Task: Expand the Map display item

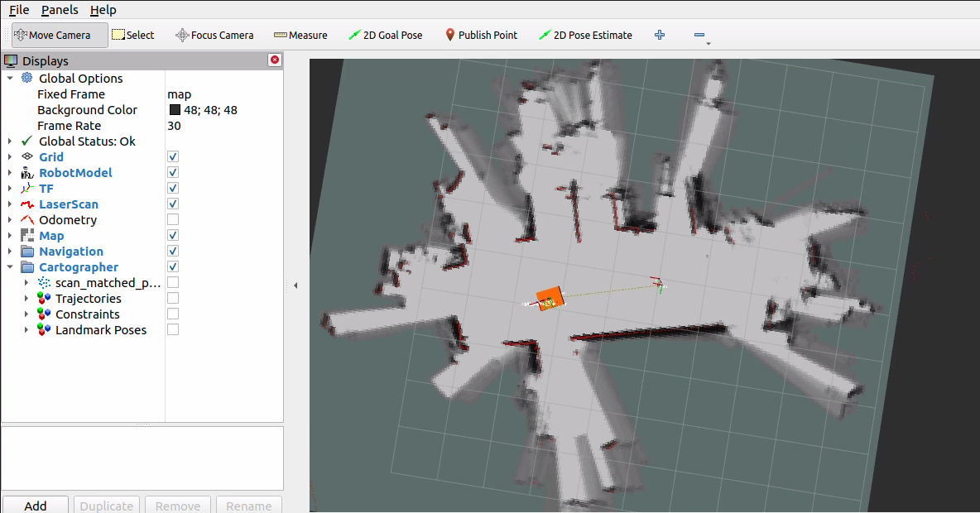Action: (10, 236)
